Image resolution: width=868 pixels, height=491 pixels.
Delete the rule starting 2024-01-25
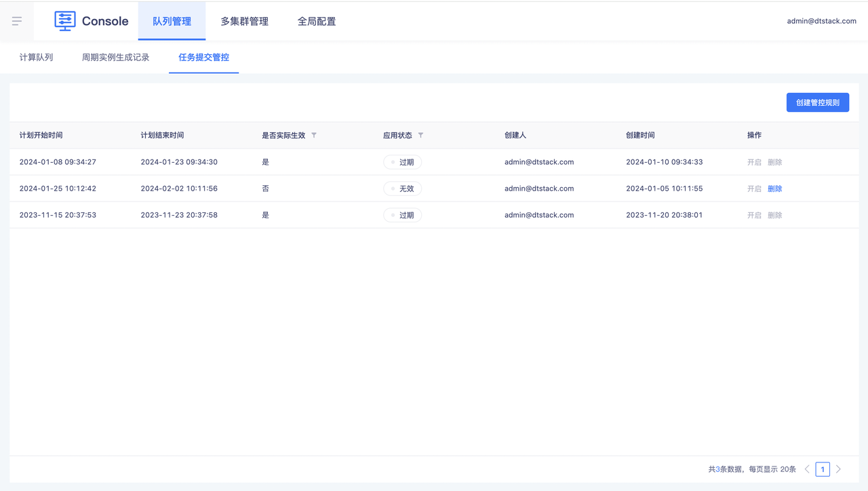click(774, 189)
